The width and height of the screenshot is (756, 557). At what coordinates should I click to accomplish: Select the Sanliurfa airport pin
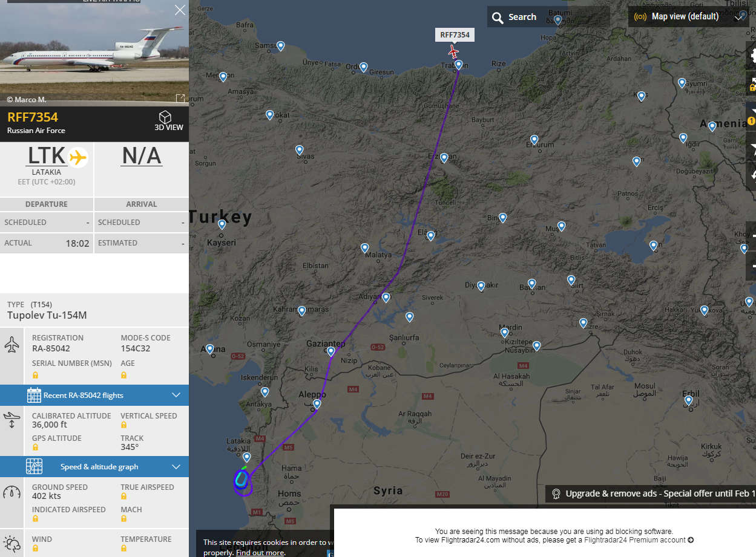(x=409, y=316)
